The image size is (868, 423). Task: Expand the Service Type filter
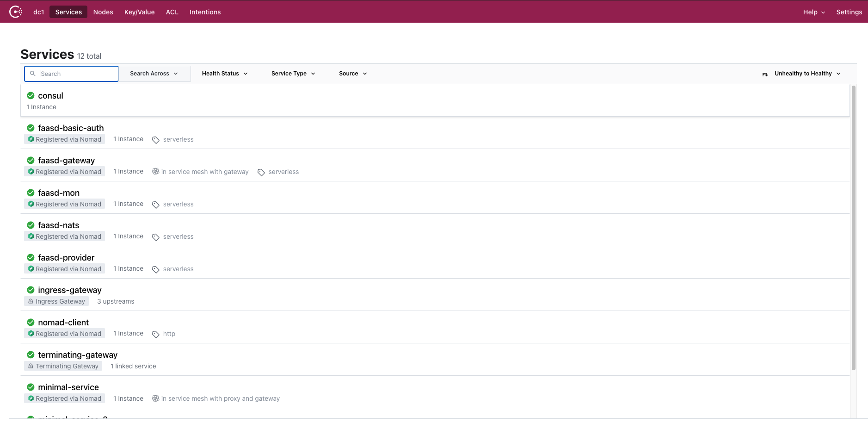click(x=293, y=74)
